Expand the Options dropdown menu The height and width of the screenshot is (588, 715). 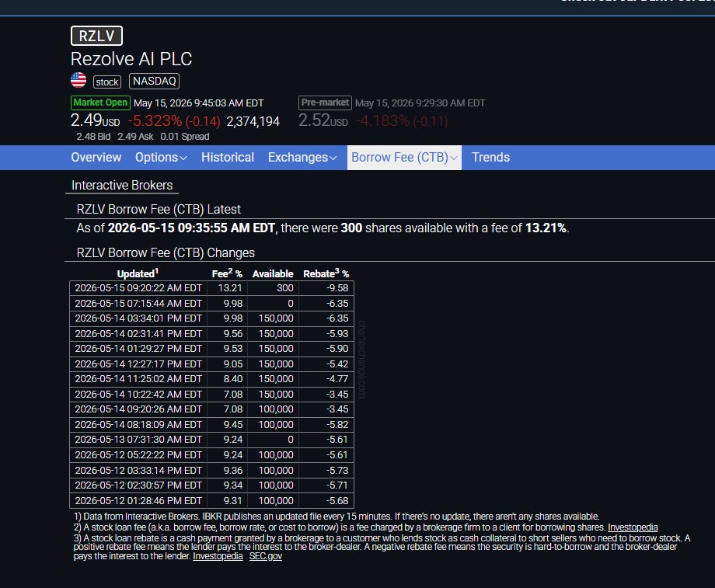coord(161,157)
